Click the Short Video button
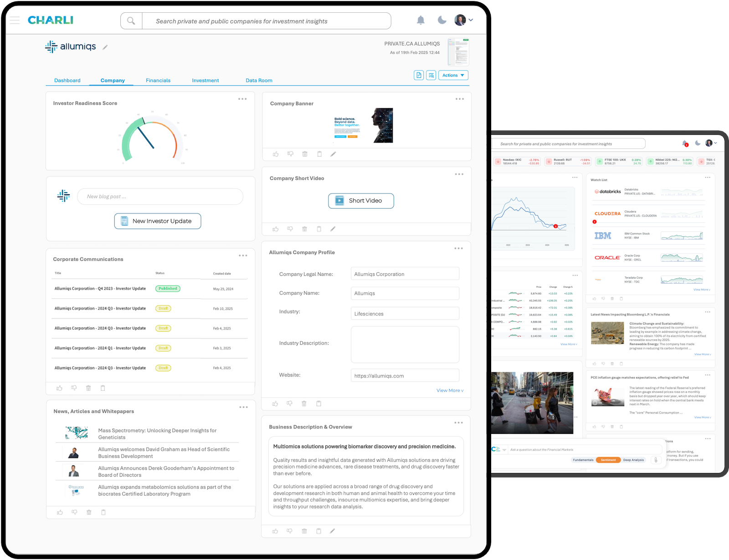729x560 pixels. pos(361,201)
